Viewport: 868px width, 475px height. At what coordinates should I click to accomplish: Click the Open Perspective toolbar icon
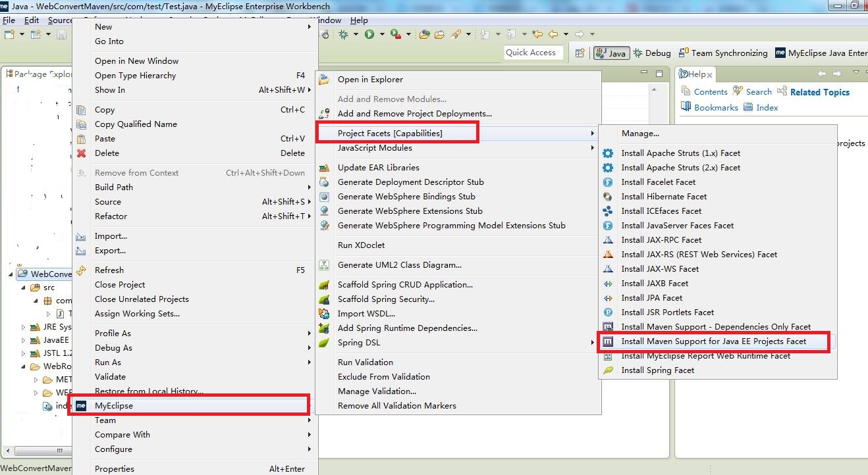pyautogui.click(x=580, y=53)
